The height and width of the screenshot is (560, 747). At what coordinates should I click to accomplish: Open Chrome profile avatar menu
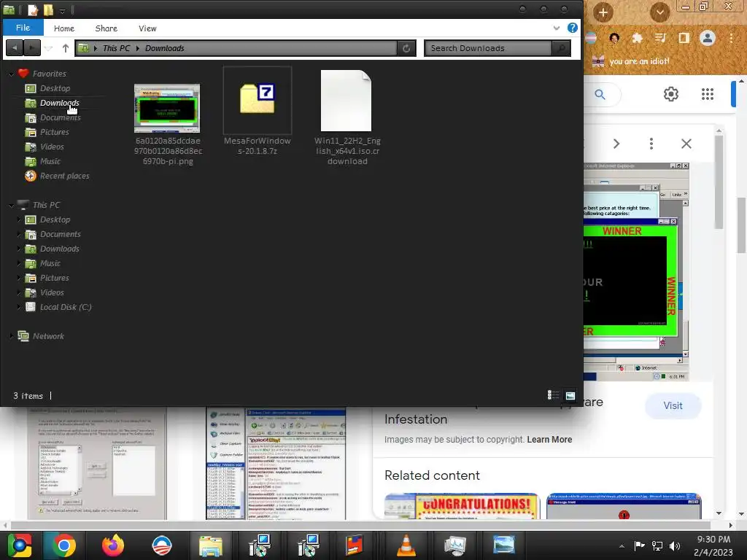[x=708, y=38]
